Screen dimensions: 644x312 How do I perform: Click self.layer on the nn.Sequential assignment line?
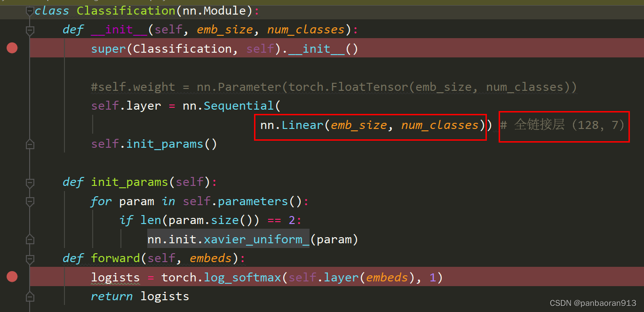pos(126,106)
